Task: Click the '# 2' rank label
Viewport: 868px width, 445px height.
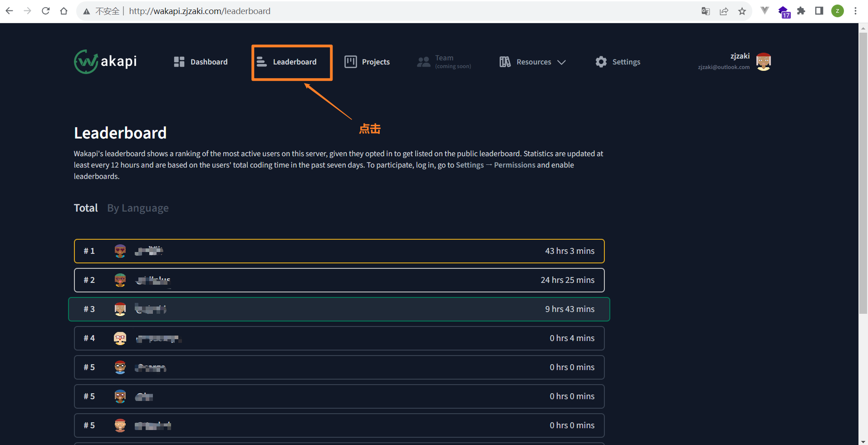Action: point(89,280)
